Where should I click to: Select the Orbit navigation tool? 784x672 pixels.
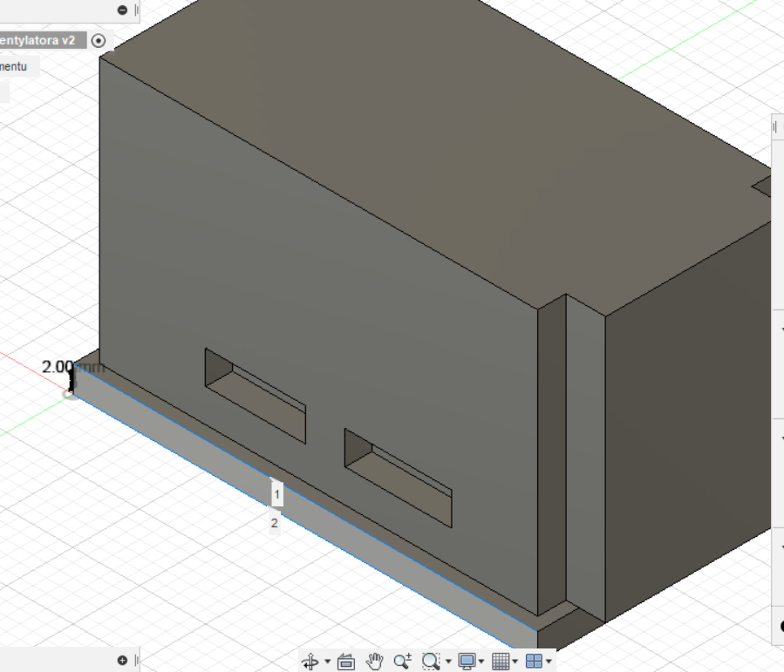[x=310, y=661]
